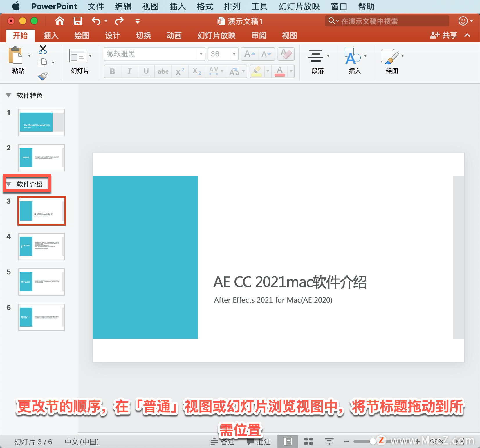The image size is (480, 448).
Task: Click language status 中文 (中国)
Action: 82,442
